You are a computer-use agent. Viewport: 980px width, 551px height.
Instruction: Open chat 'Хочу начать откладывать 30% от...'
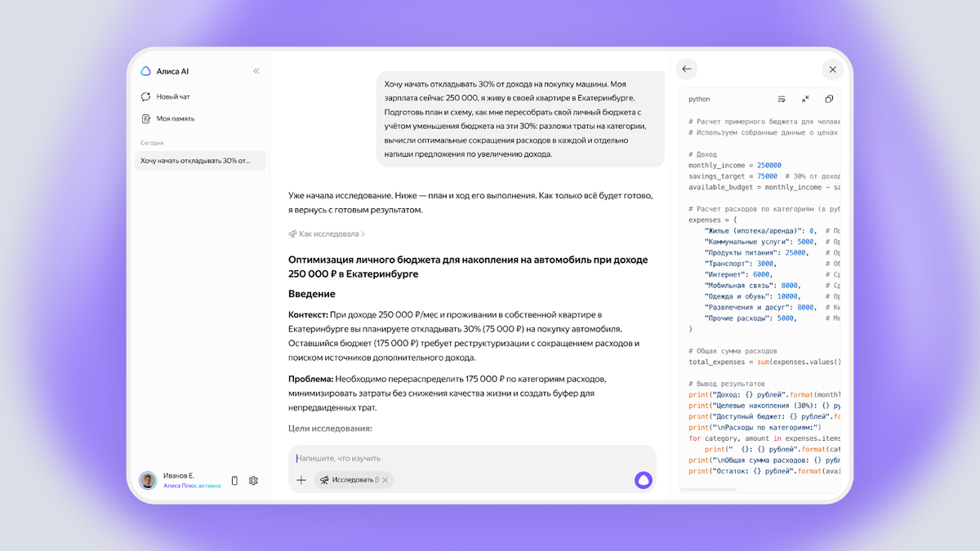click(x=200, y=161)
